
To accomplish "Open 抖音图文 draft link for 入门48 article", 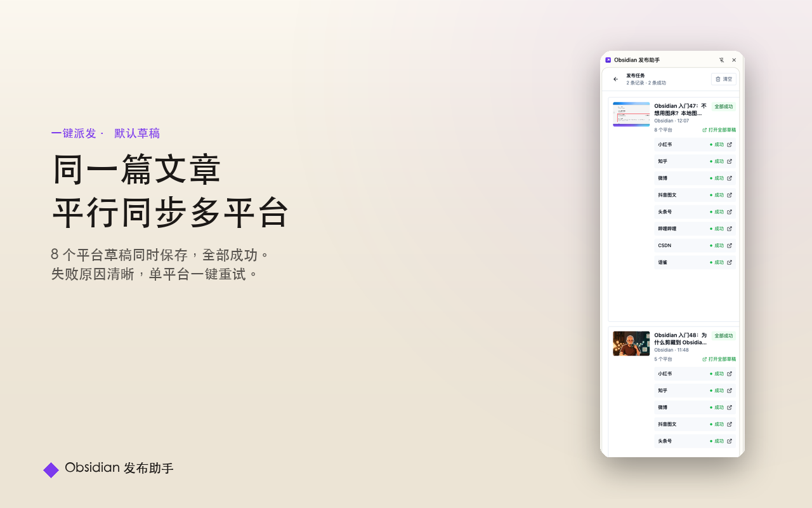I will coord(730,424).
